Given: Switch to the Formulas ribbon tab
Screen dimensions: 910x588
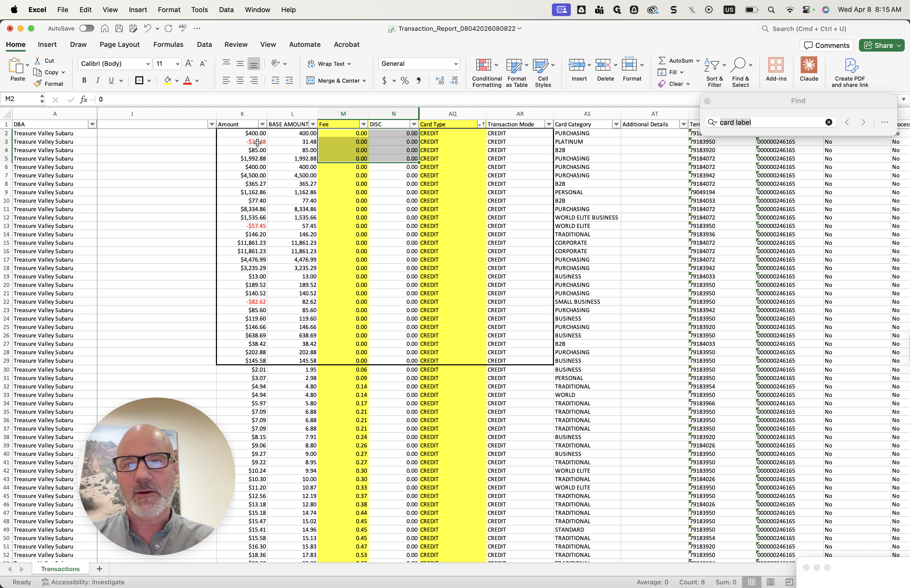Looking at the screenshot, I should pos(168,45).
